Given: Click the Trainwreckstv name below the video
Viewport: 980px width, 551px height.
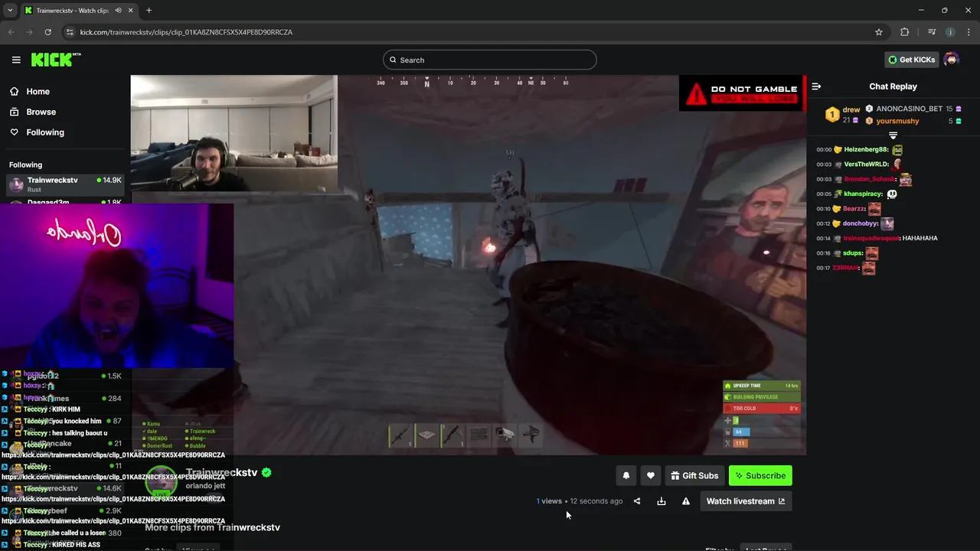Looking at the screenshot, I should (x=221, y=472).
